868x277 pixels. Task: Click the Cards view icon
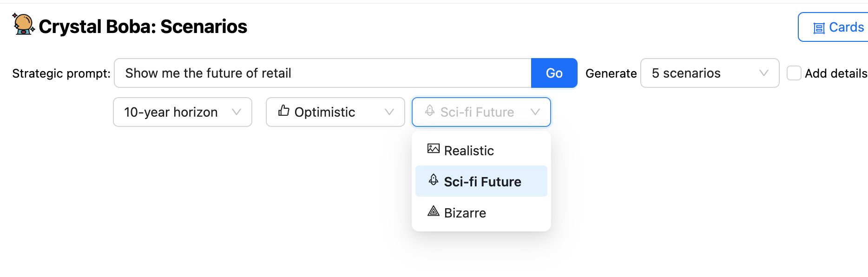[819, 28]
